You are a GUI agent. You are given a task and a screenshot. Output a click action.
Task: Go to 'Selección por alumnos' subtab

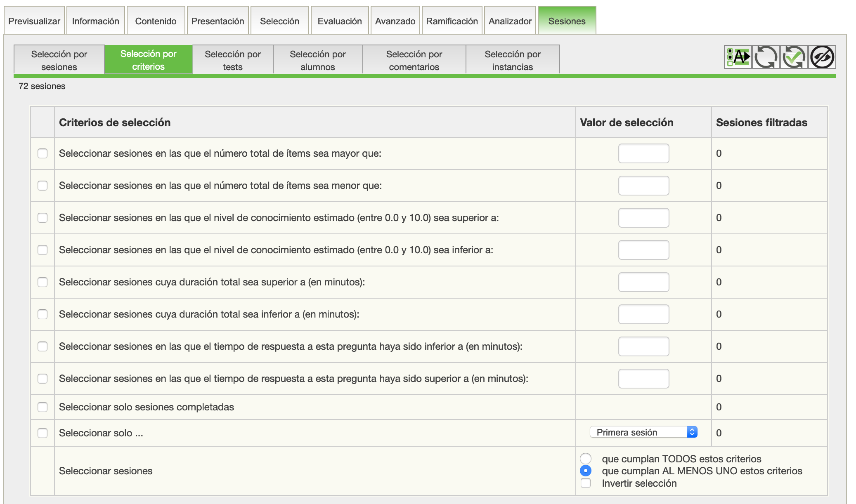coord(317,60)
